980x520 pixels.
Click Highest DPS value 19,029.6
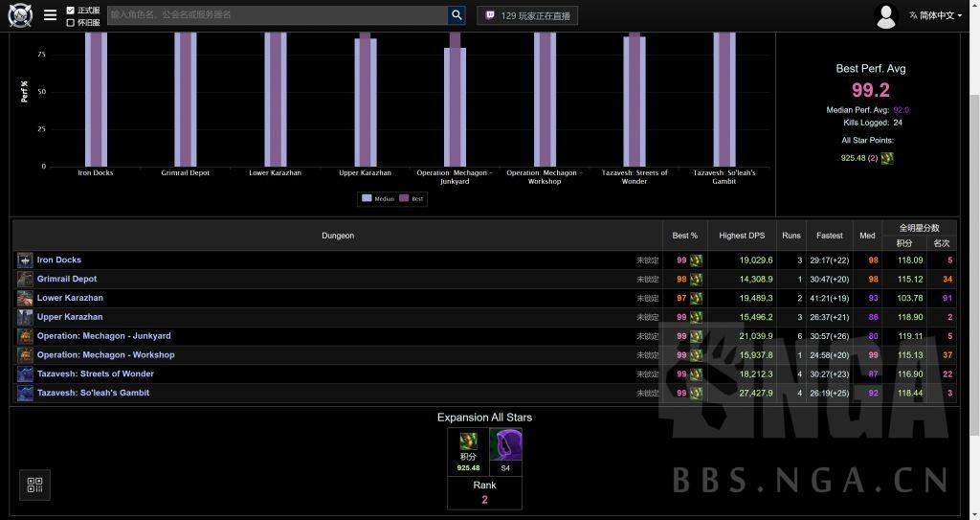tap(756, 260)
